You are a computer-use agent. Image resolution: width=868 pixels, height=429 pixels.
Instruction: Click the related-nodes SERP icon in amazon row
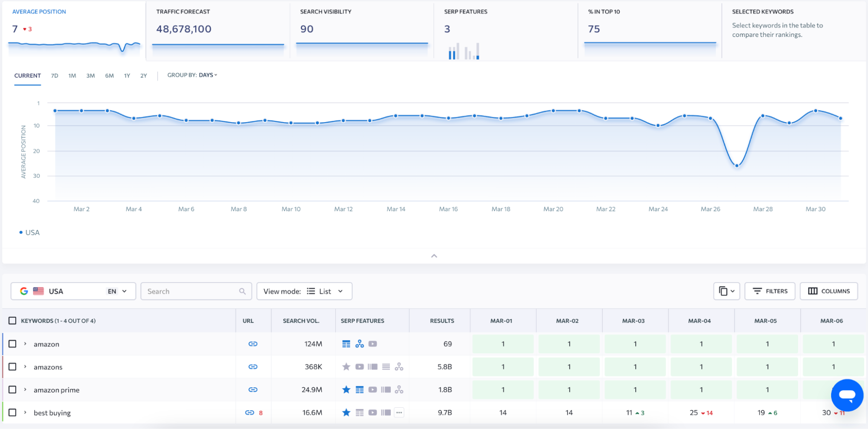(x=360, y=344)
